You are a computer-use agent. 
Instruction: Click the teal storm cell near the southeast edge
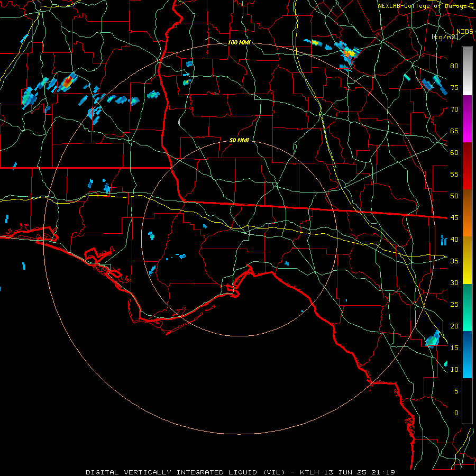click(x=433, y=340)
